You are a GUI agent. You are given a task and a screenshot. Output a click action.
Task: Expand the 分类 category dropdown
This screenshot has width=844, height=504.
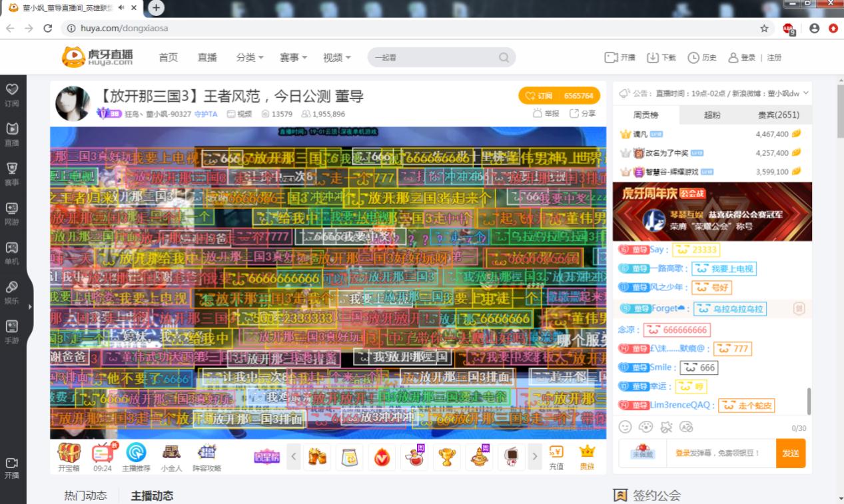(250, 58)
